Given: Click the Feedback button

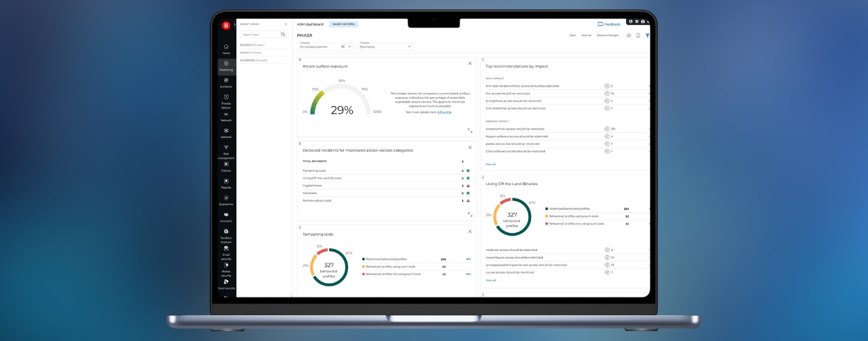Looking at the screenshot, I should (x=609, y=24).
